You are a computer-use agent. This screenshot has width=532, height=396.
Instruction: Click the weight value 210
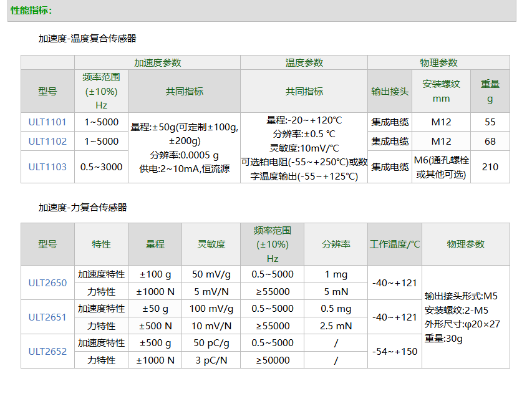[x=490, y=167]
